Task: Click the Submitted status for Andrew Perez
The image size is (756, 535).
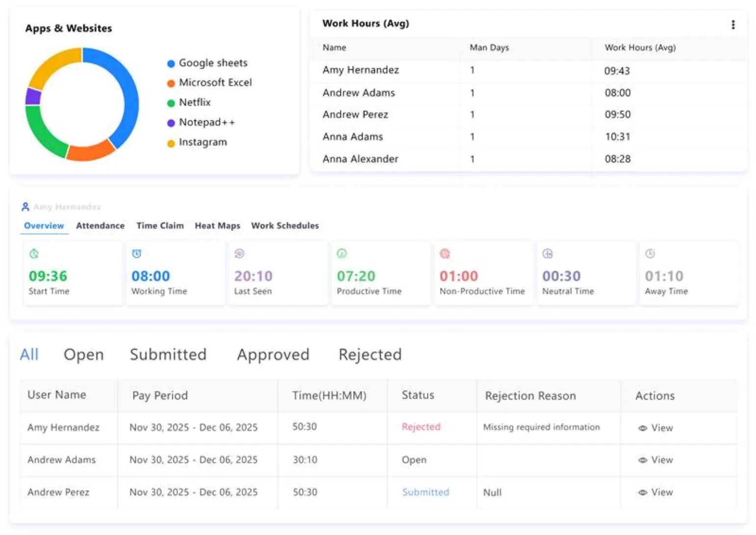Action: (425, 492)
